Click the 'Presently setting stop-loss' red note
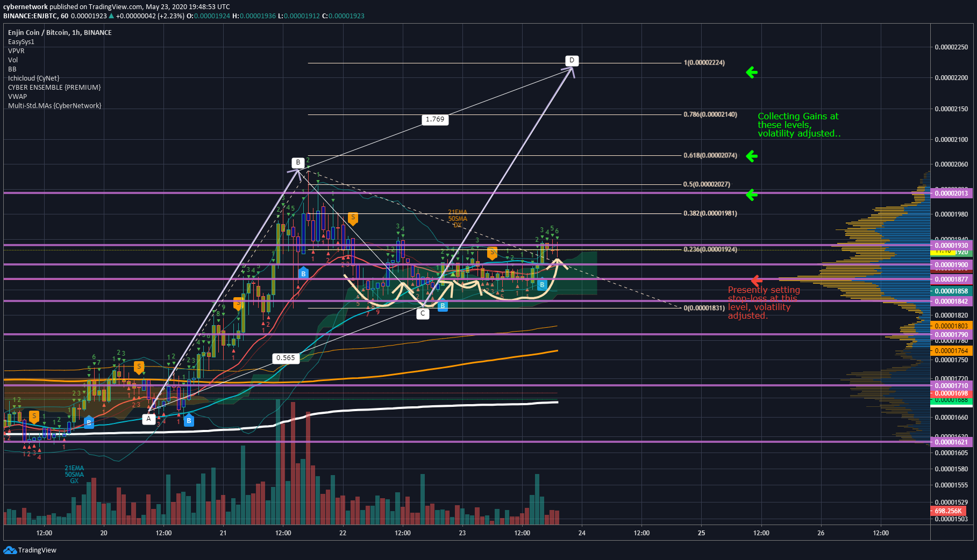The image size is (977, 560). tap(764, 303)
